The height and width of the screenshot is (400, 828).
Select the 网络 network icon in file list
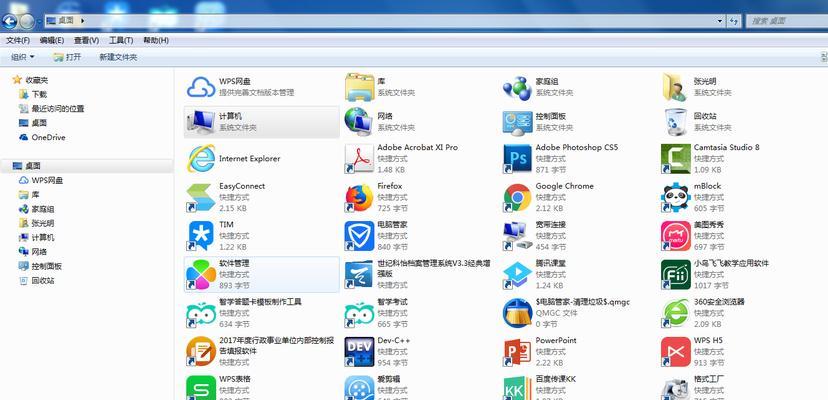(x=359, y=122)
